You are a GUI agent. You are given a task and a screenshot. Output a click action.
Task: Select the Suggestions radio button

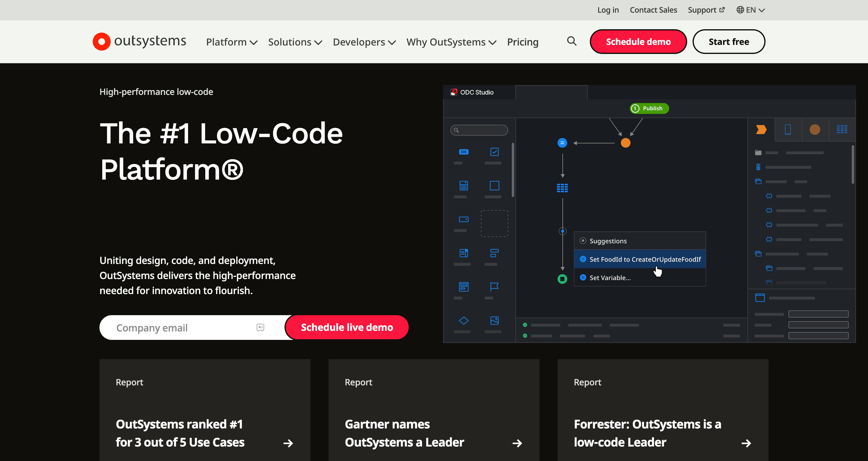pyautogui.click(x=583, y=241)
